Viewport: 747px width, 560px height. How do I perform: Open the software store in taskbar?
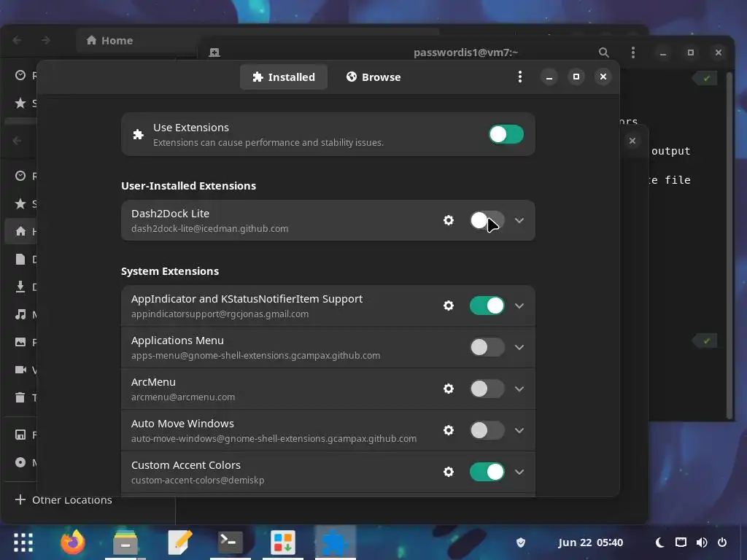point(283,542)
